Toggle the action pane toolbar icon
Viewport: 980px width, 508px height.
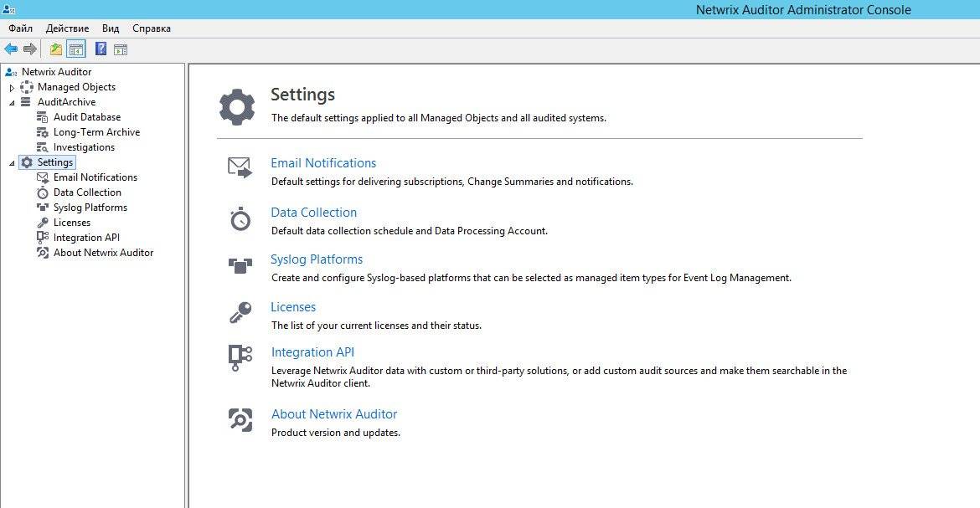pos(121,49)
